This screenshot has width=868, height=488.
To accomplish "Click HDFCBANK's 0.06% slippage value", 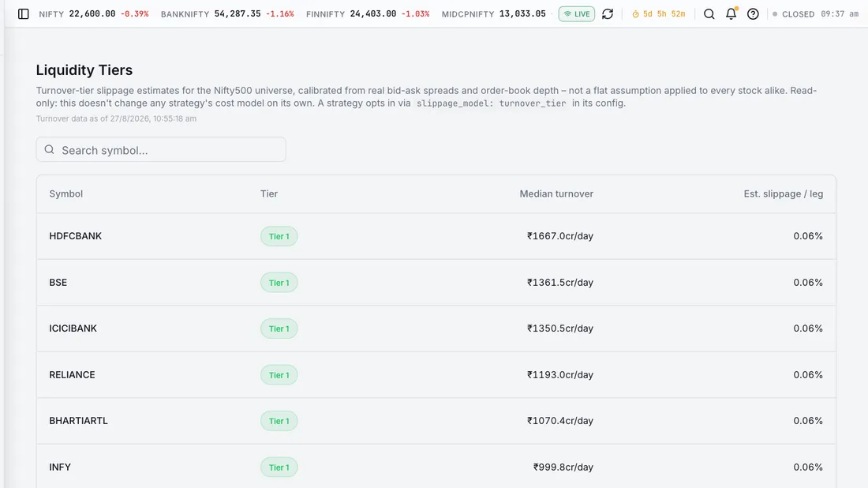I will (x=808, y=236).
